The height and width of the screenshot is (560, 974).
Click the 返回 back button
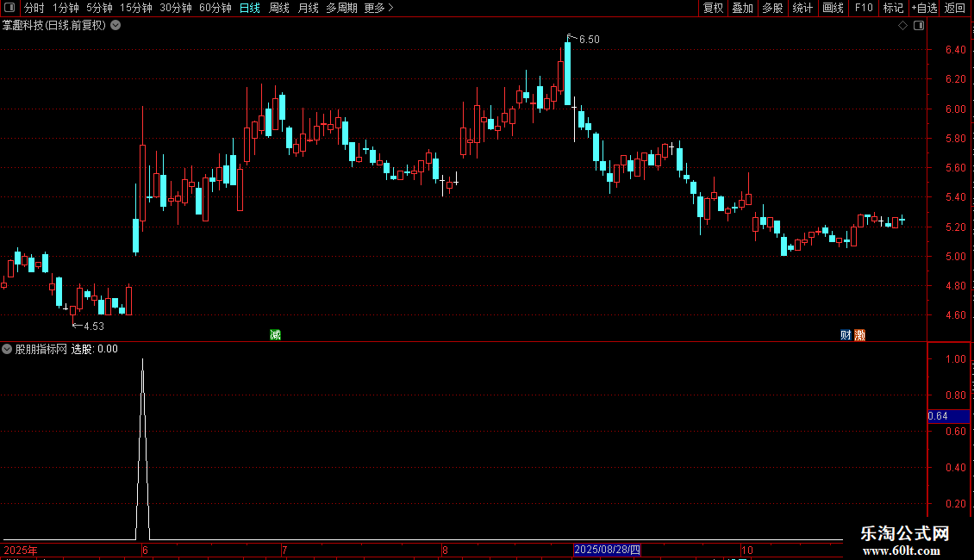(x=955, y=8)
